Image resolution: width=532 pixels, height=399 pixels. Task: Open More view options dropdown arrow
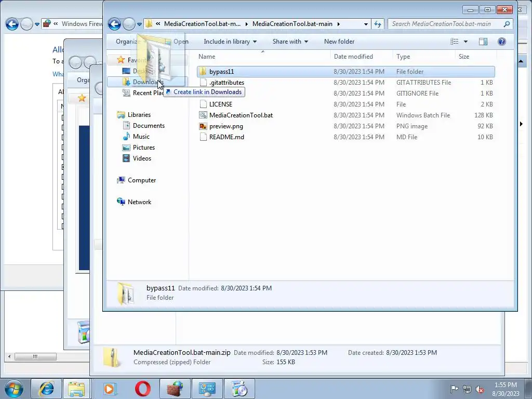point(465,42)
